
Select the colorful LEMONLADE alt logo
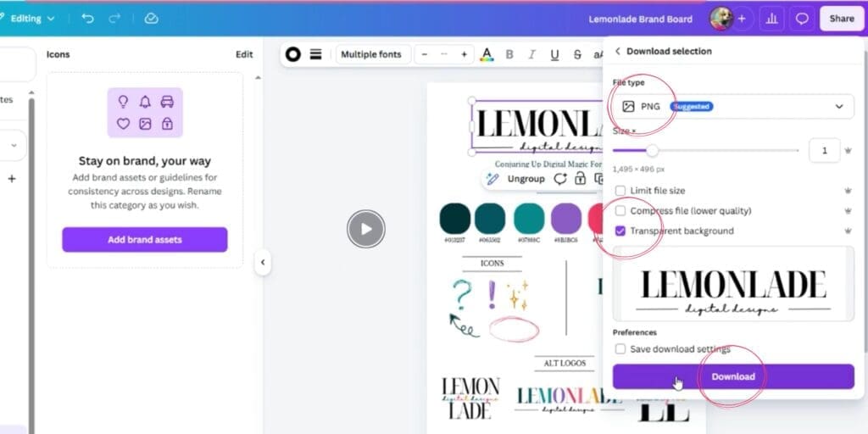568,400
